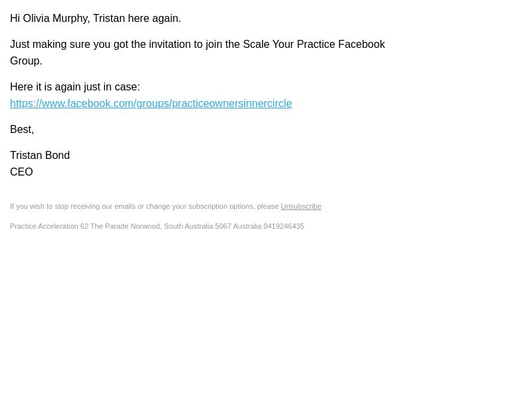The width and height of the screenshot is (532, 399).
Task: Click the closing word "Best,"
Action: tap(22, 130)
